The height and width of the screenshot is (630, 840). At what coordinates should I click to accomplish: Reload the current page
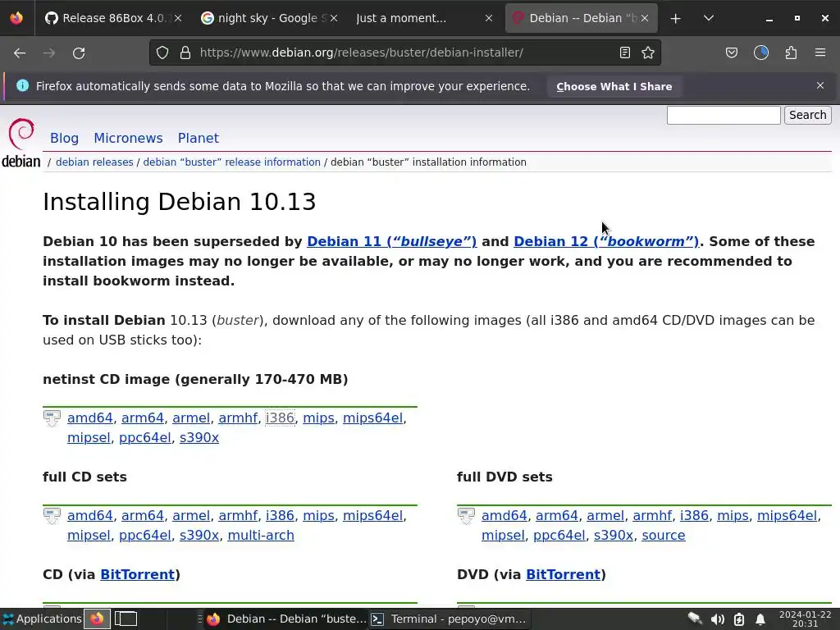click(x=79, y=52)
